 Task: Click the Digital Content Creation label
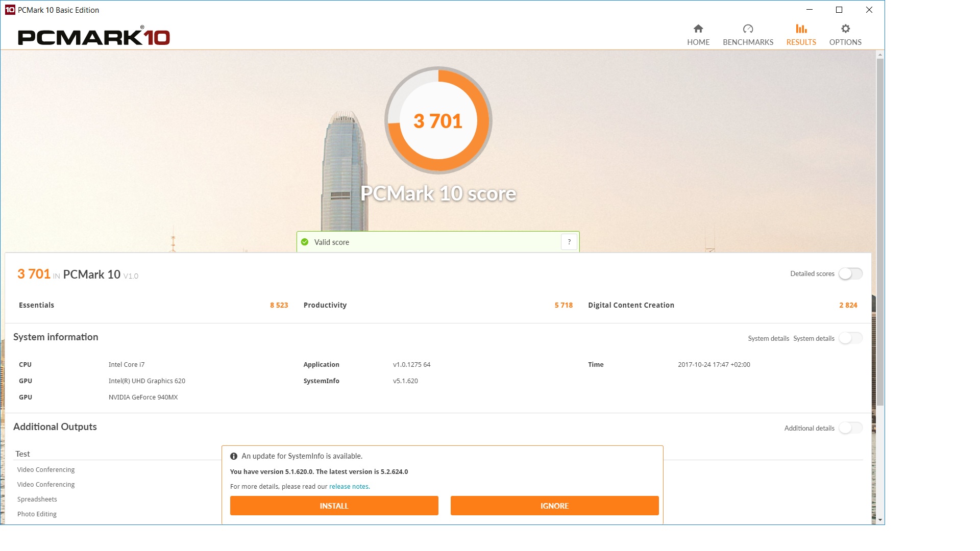[x=631, y=305]
